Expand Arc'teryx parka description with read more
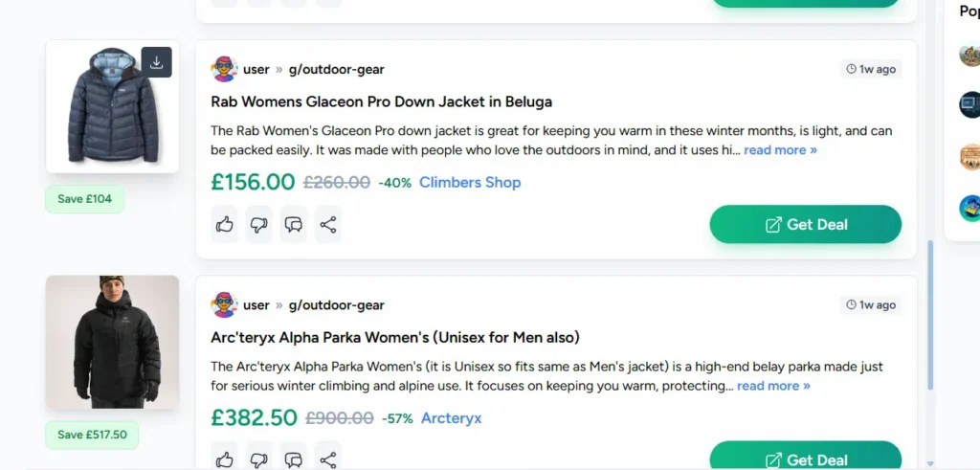The height and width of the screenshot is (470, 980). [773, 386]
